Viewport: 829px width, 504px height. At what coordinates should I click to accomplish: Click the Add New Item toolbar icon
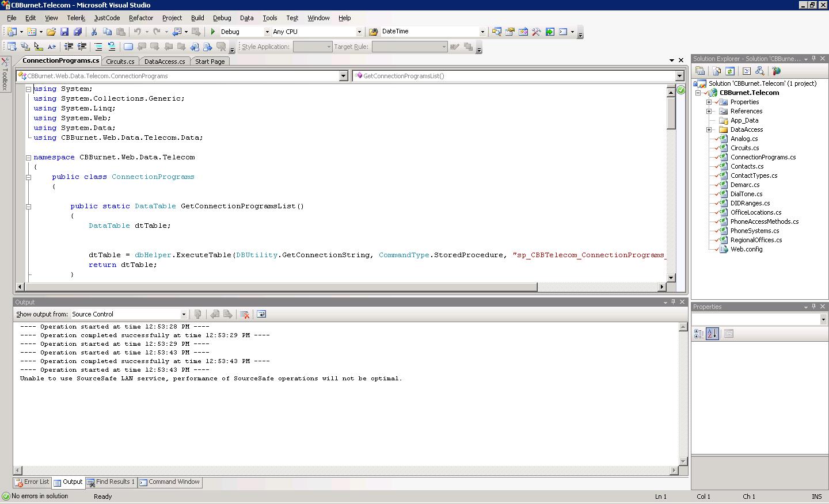point(32,32)
